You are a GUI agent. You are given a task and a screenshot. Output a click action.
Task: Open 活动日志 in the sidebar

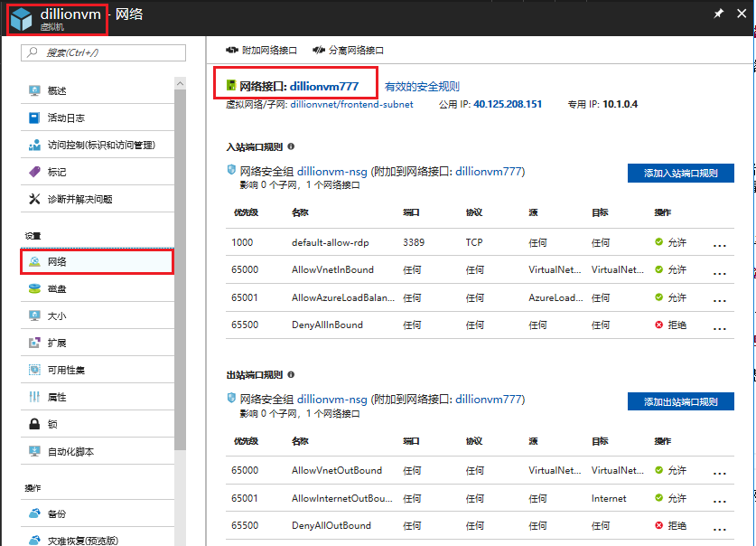tap(66, 118)
